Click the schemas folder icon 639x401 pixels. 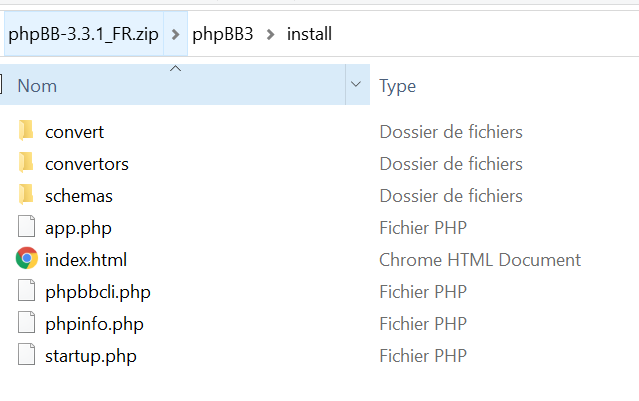click(x=26, y=195)
